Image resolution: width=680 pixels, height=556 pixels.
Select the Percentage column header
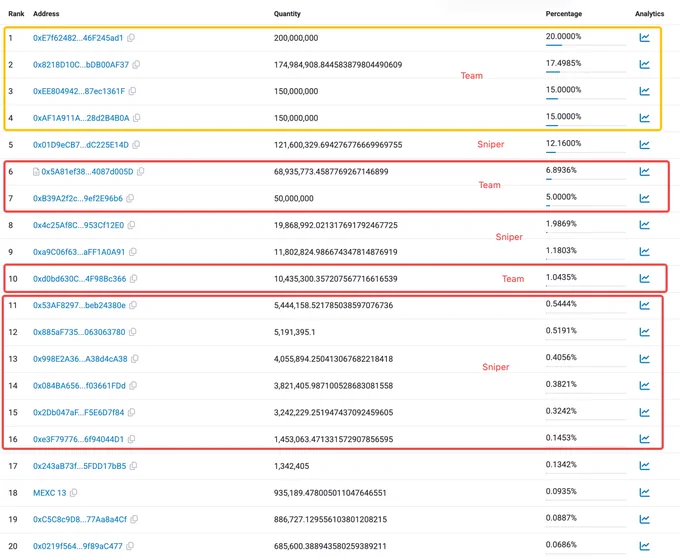(563, 13)
